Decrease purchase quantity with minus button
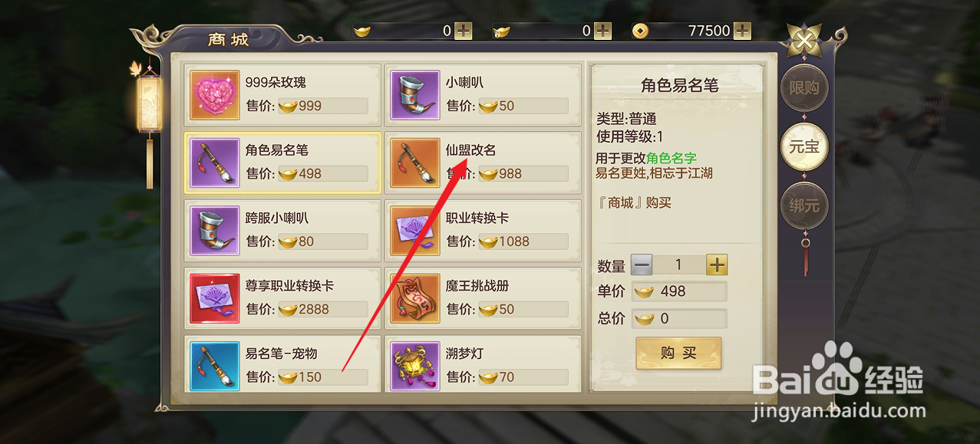The image size is (980, 444). tap(642, 265)
